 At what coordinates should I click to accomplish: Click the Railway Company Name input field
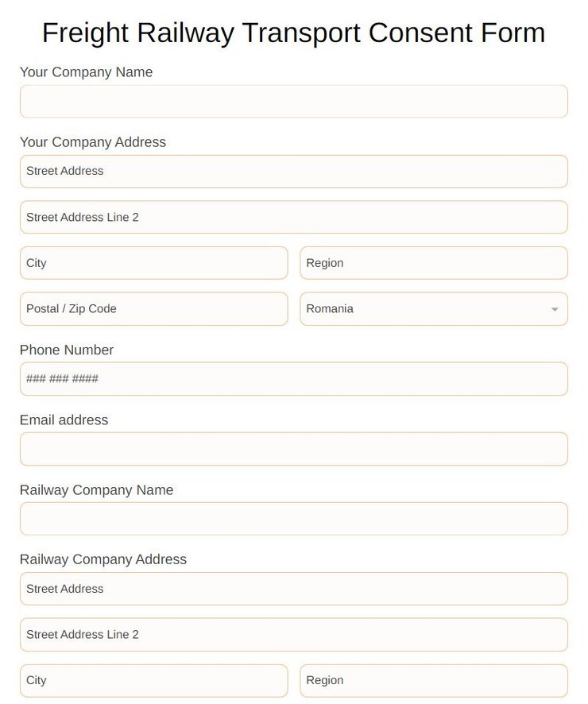tap(293, 518)
